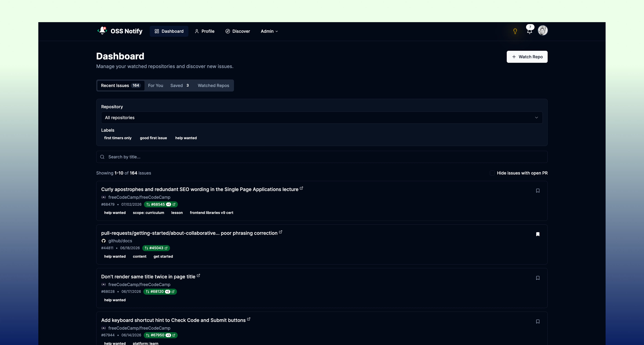Click the frontend libraries v9 cert label
644x345 pixels.
[x=212, y=213]
